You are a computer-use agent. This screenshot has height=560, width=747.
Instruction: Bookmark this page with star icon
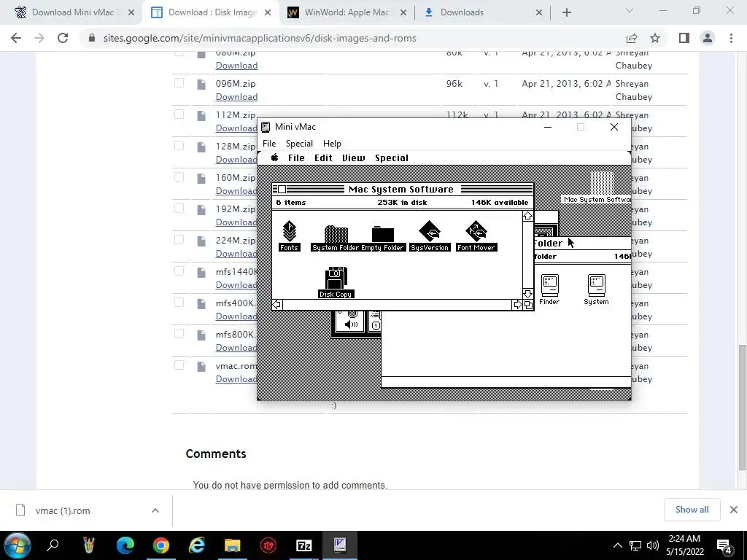[x=655, y=38]
